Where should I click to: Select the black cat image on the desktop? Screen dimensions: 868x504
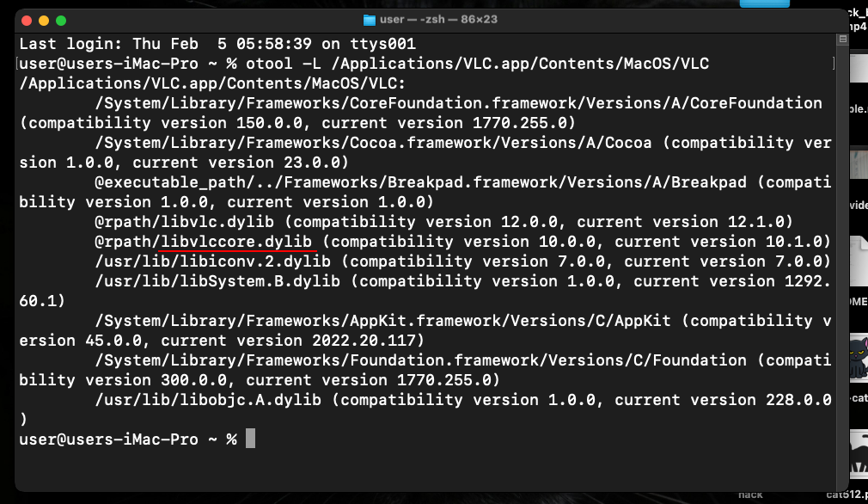point(858,359)
